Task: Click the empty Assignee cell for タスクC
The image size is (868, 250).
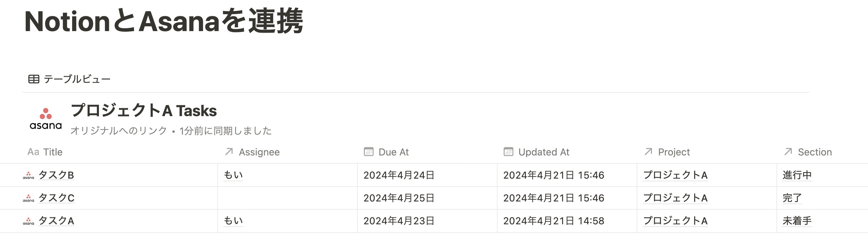Action: [x=288, y=198]
